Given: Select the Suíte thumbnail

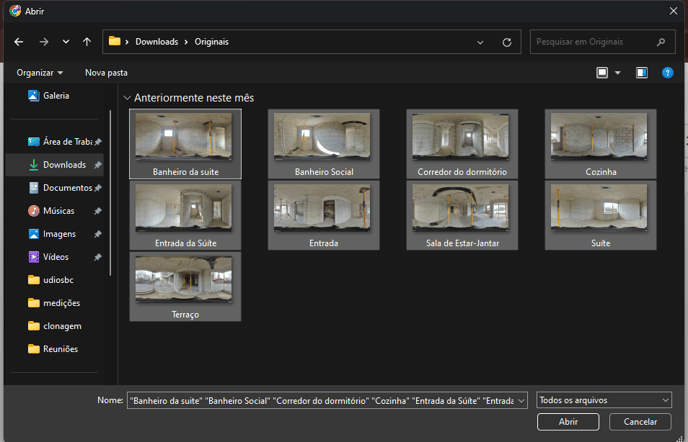Looking at the screenshot, I should tap(601, 215).
